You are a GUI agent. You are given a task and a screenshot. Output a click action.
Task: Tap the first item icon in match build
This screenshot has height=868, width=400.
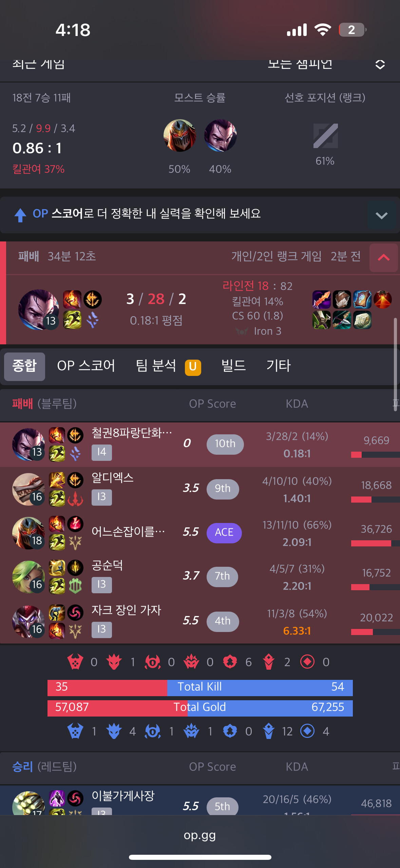[x=321, y=300]
